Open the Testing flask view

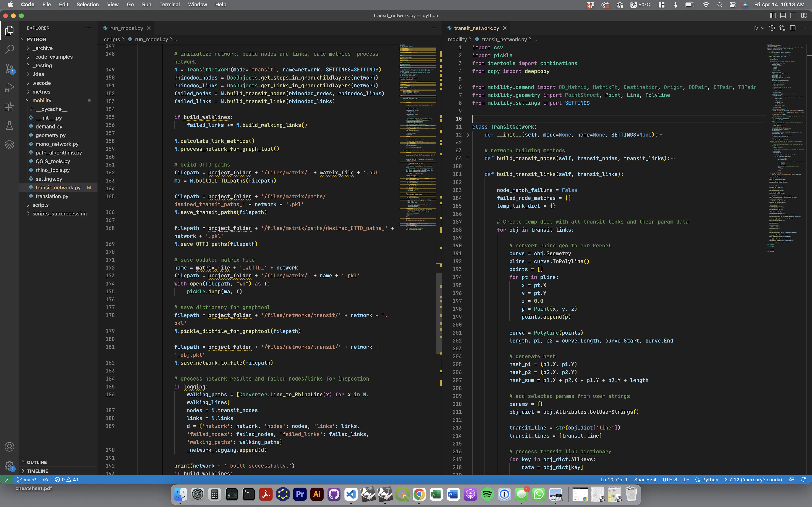tap(9, 126)
